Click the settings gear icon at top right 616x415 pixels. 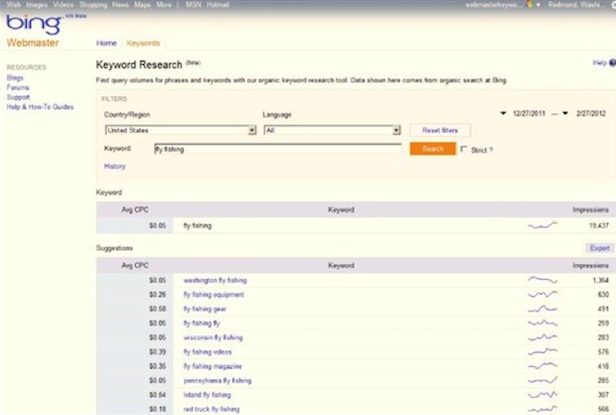point(610,5)
